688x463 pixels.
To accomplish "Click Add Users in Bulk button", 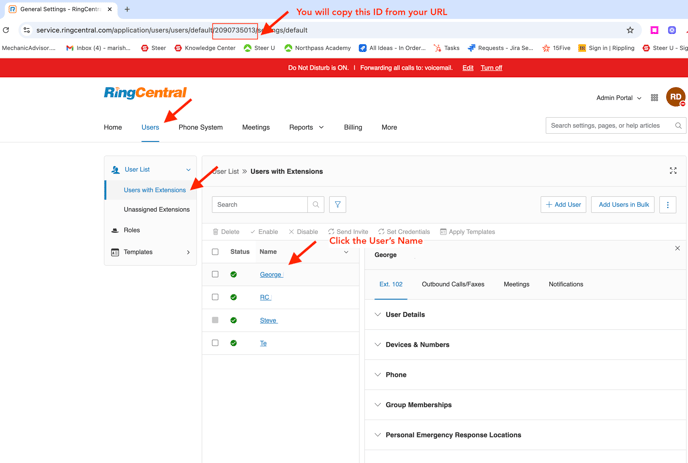I will pos(623,205).
